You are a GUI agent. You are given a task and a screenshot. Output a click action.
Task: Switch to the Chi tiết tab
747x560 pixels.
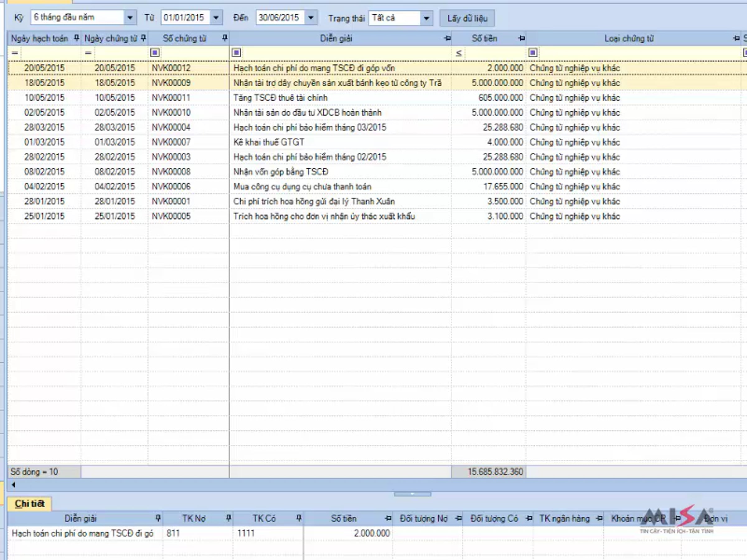pyautogui.click(x=30, y=504)
